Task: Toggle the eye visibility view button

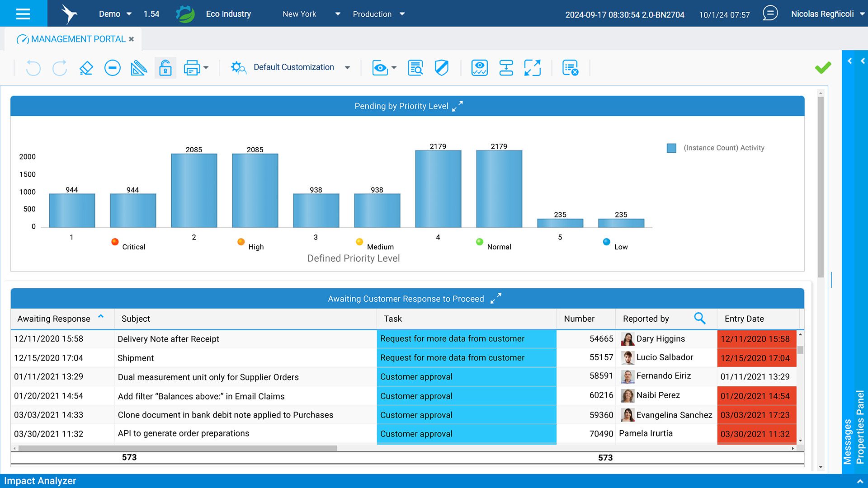Action: pyautogui.click(x=380, y=68)
